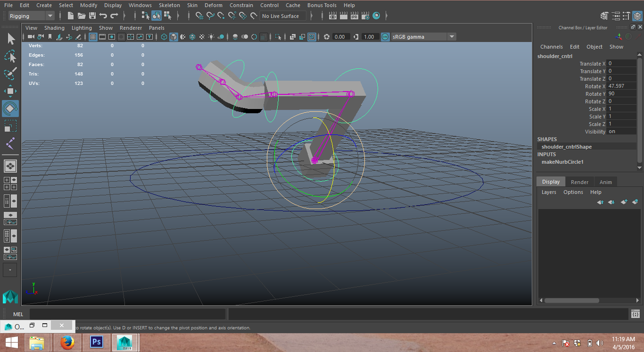This screenshot has height=352, width=644.
Task: Pick the Scale tool
Action: click(10, 126)
